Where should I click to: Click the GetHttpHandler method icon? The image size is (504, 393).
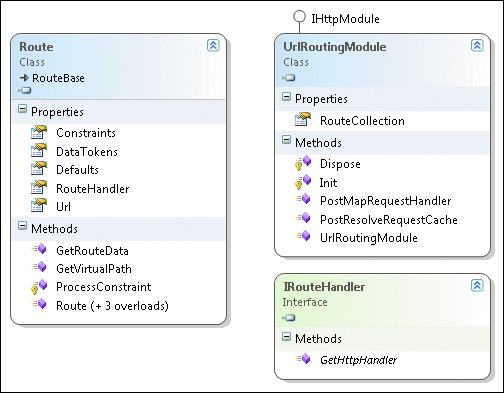click(303, 359)
